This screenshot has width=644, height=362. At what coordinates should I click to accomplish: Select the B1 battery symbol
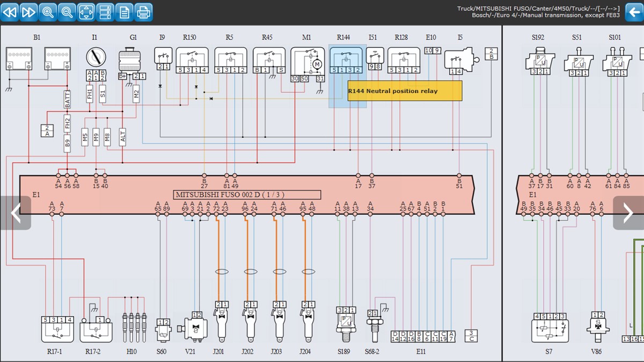coord(38,59)
